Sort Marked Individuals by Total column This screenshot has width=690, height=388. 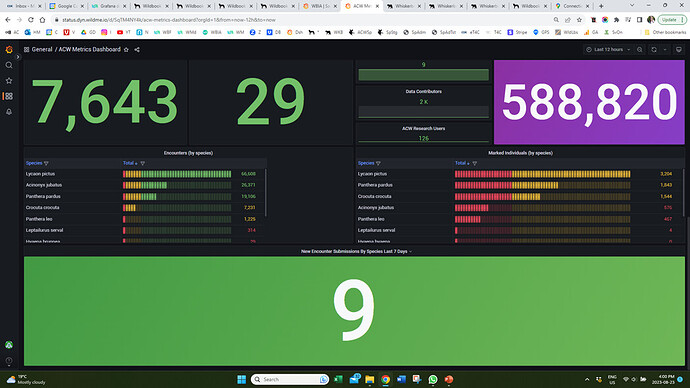462,163
